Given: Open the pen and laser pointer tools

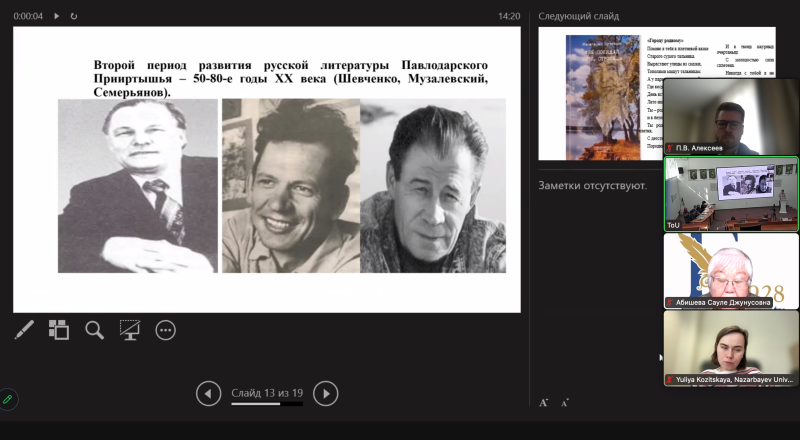Looking at the screenshot, I should coord(24,330).
